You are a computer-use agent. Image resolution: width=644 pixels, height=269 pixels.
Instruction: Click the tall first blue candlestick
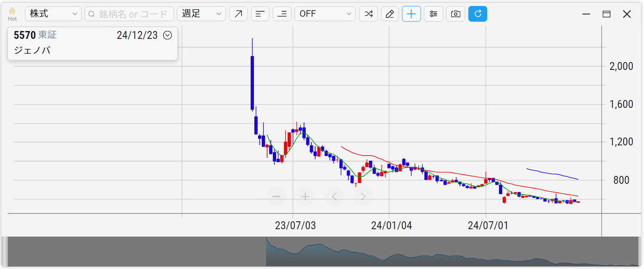(x=252, y=82)
